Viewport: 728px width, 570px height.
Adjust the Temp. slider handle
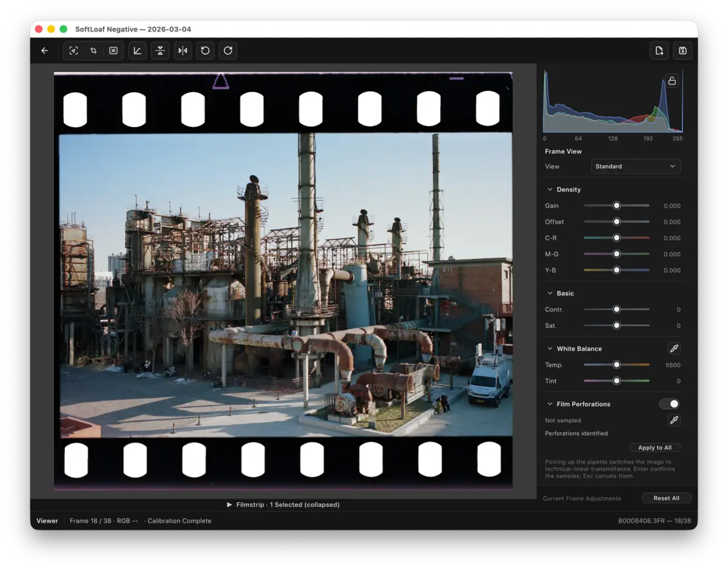pos(616,365)
